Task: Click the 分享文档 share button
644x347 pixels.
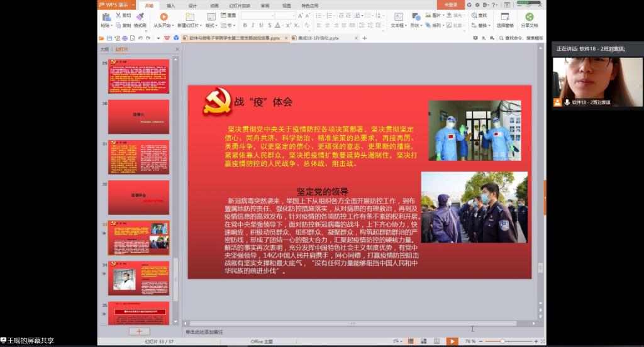Action: [529, 20]
